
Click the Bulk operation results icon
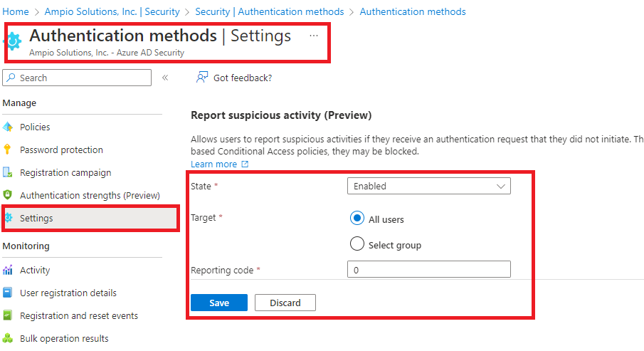7,338
